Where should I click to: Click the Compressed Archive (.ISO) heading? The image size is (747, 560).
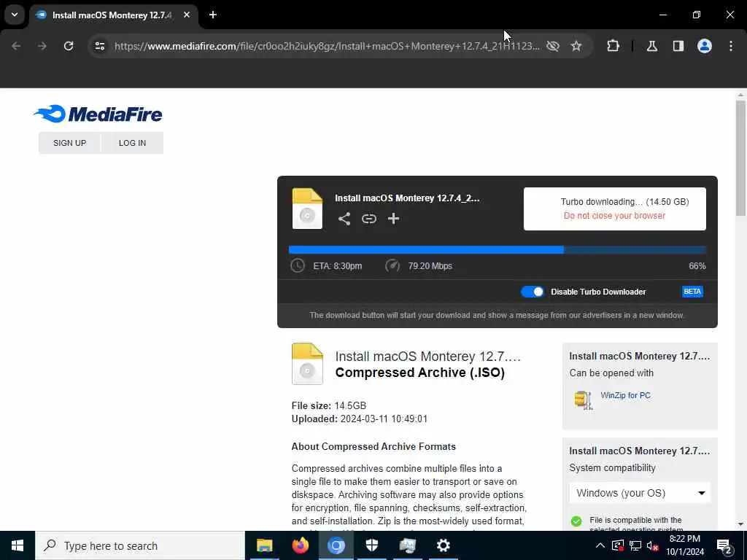pos(419,373)
